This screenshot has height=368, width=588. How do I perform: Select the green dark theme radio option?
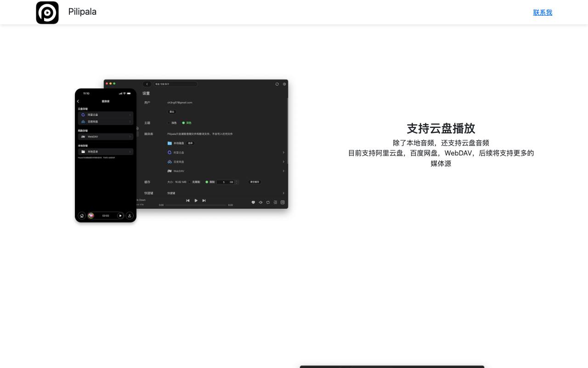pyautogui.click(x=187, y=123)
